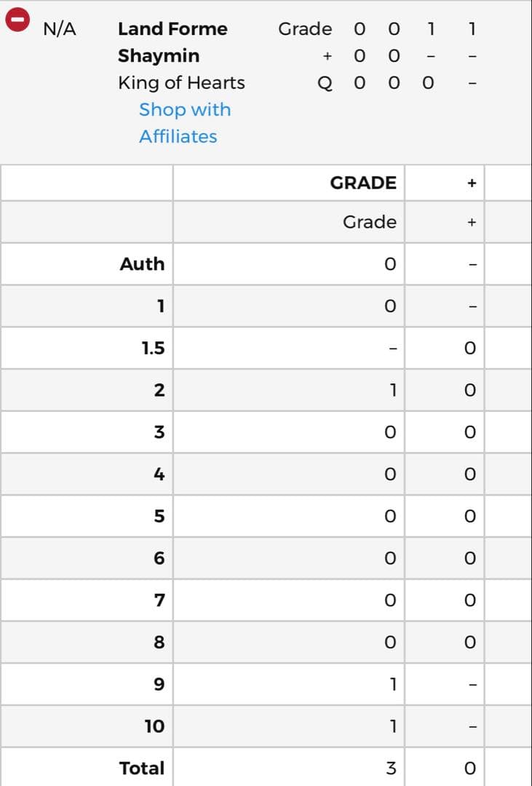Select the grade 2 row label
Viewport: 532px width, 786px height.
pos(159,390)
